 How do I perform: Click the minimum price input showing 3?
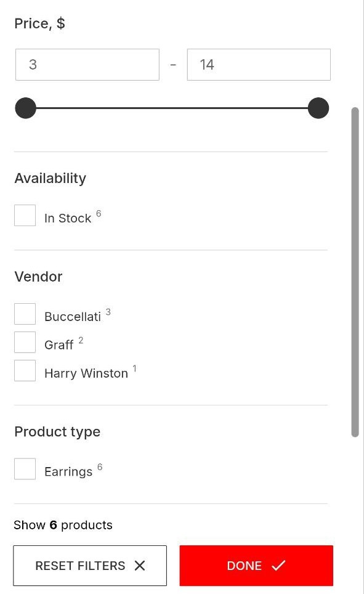point(87,64)
